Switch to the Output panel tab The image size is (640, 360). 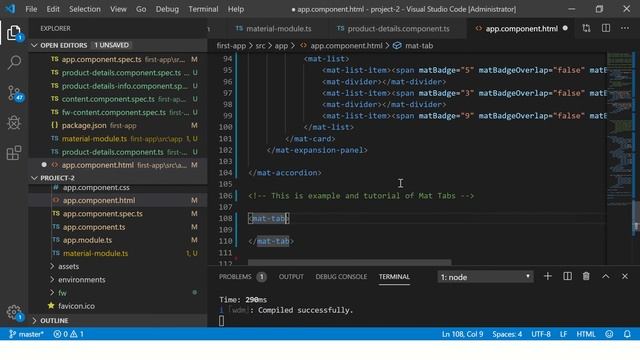[x=291, y=277]
